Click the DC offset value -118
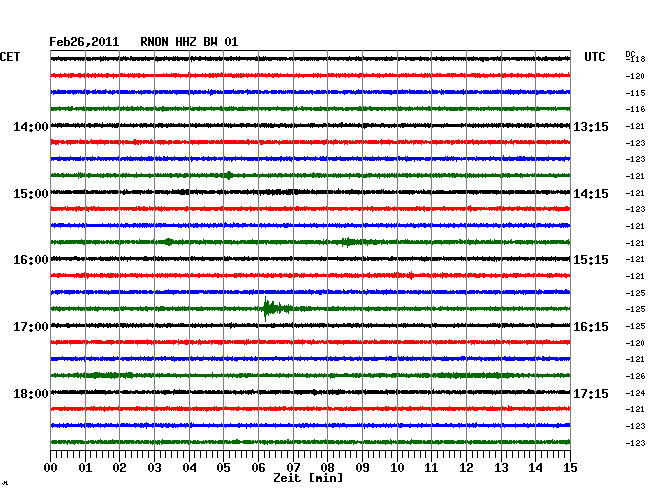 pos(635,59)
